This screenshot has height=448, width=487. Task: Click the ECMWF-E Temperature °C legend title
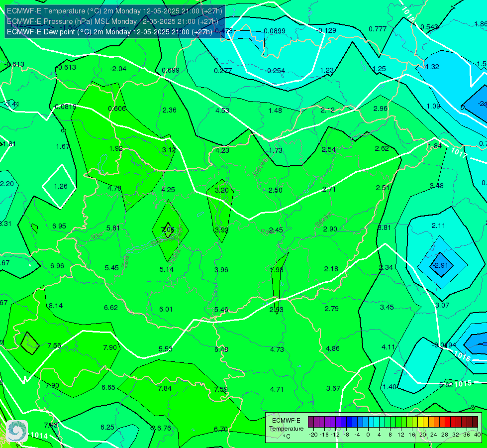[286, 429]
